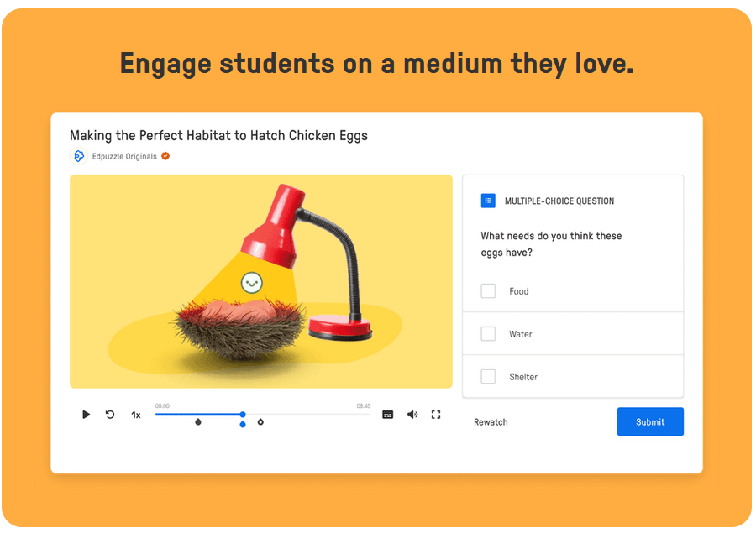Toggle closed captions icon
The height and width of the screenshot is (533, 756).
387,415
